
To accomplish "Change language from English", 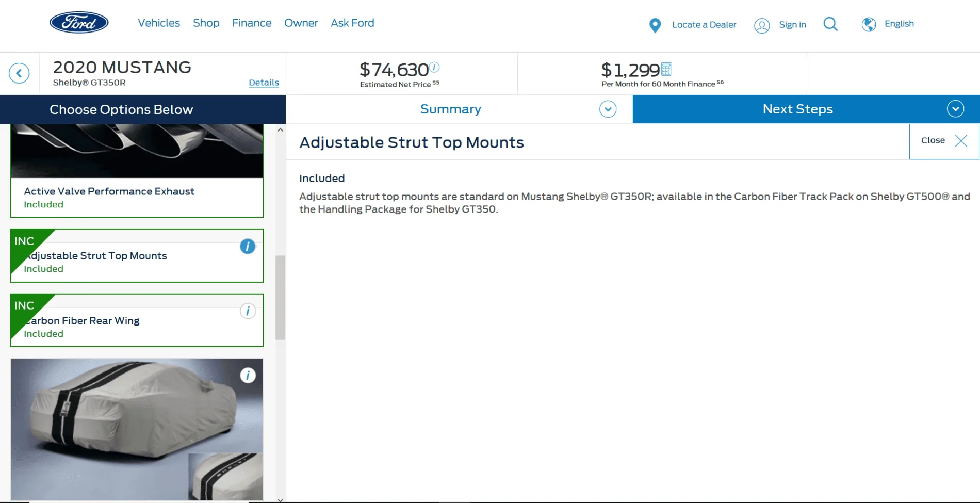I will click(x=899, y=24).
